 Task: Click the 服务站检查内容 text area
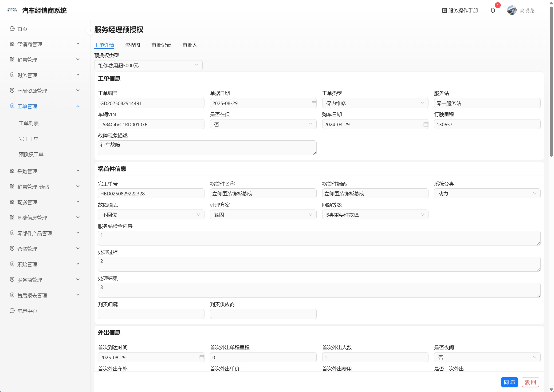tap(319, 238)
